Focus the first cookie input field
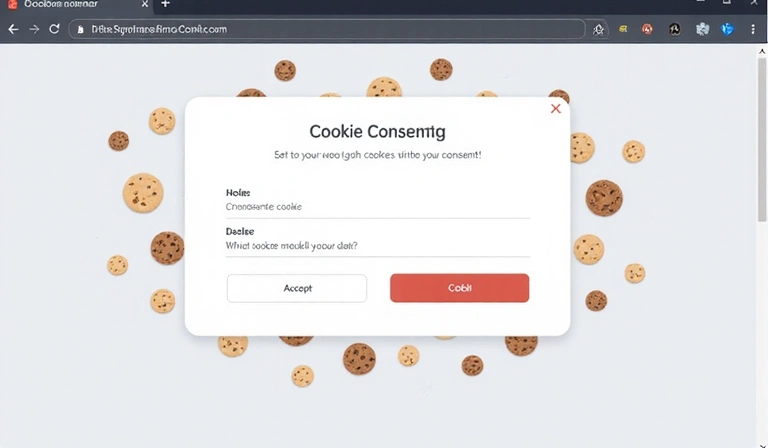Screen dimensions: 768x448 [378, 207]
